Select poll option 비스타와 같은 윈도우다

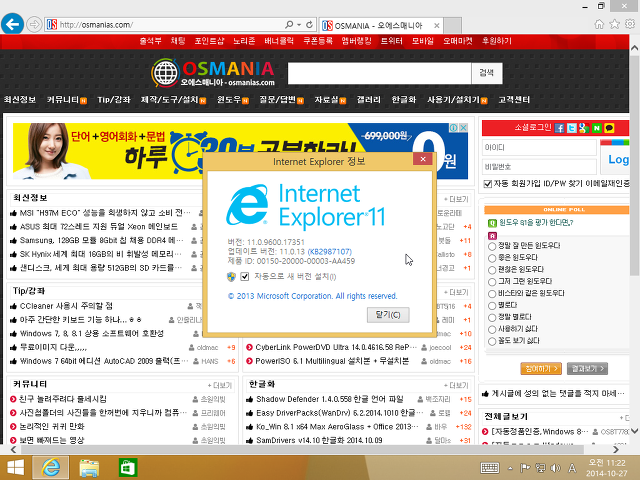(492, 293)
